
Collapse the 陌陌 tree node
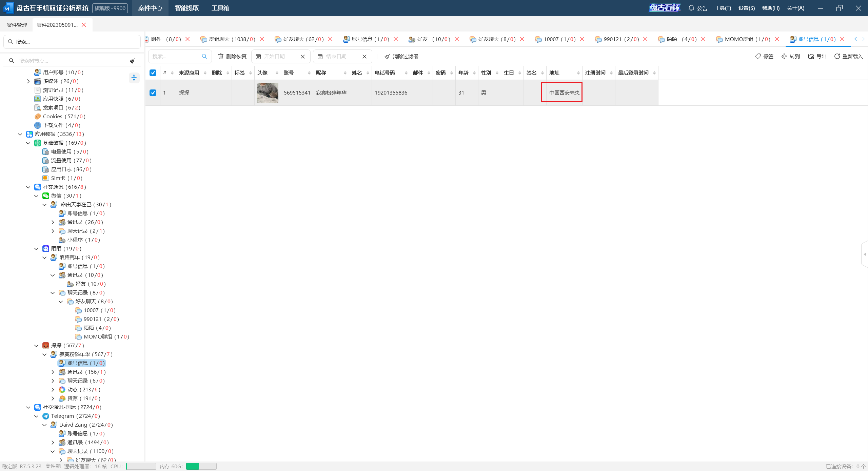[36, 249]
